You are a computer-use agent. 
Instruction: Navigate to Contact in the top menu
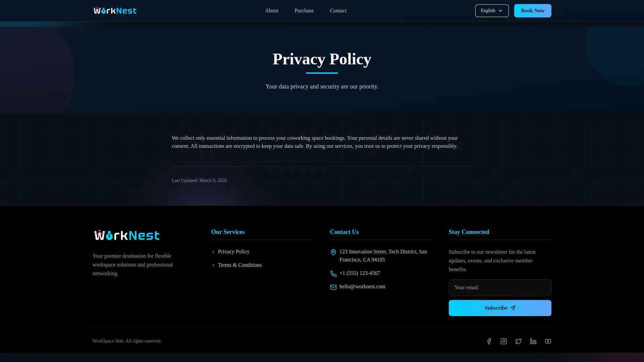pos(338,11)
